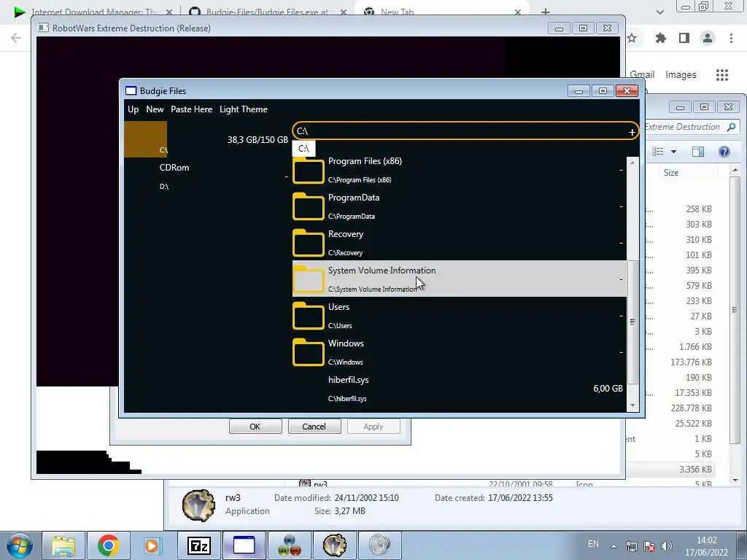747x560 pixels.
Task: Open the speaker application taskbar icon
Action: pyautogui.click(x=379, y=545)
